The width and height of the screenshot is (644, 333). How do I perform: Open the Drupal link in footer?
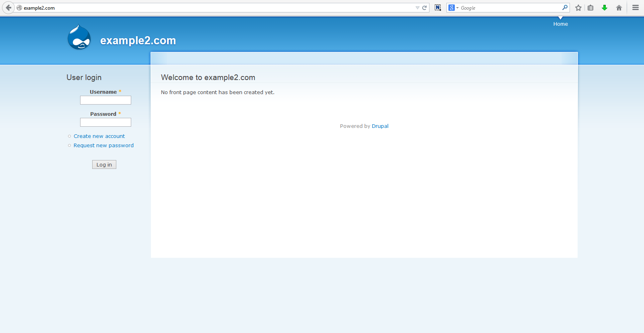(x=380, y=126)
